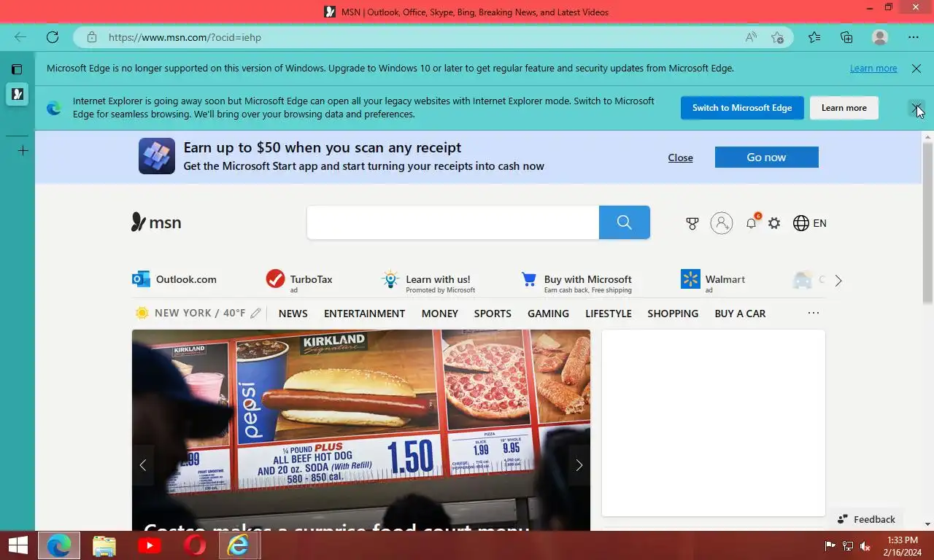Open tab actions menu icon in sidebar
Screen dimensions: 934x560
(x=17, y=69)
